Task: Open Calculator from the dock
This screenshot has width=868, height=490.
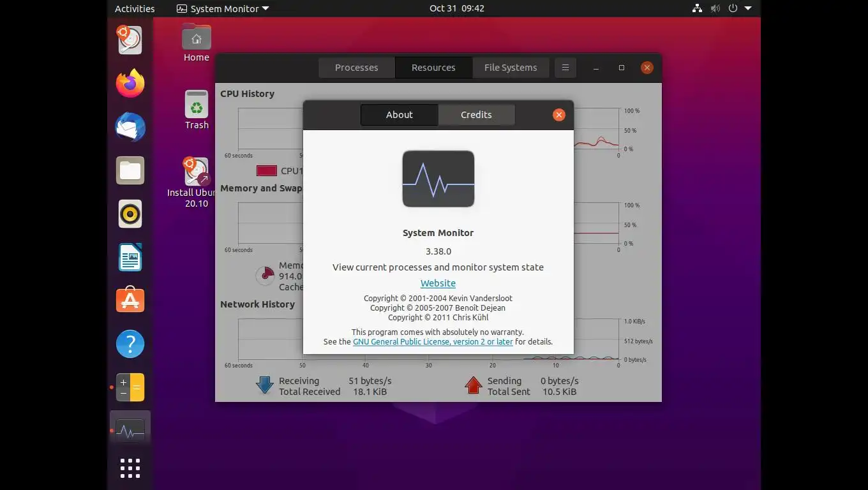Action: pos(130,387)
